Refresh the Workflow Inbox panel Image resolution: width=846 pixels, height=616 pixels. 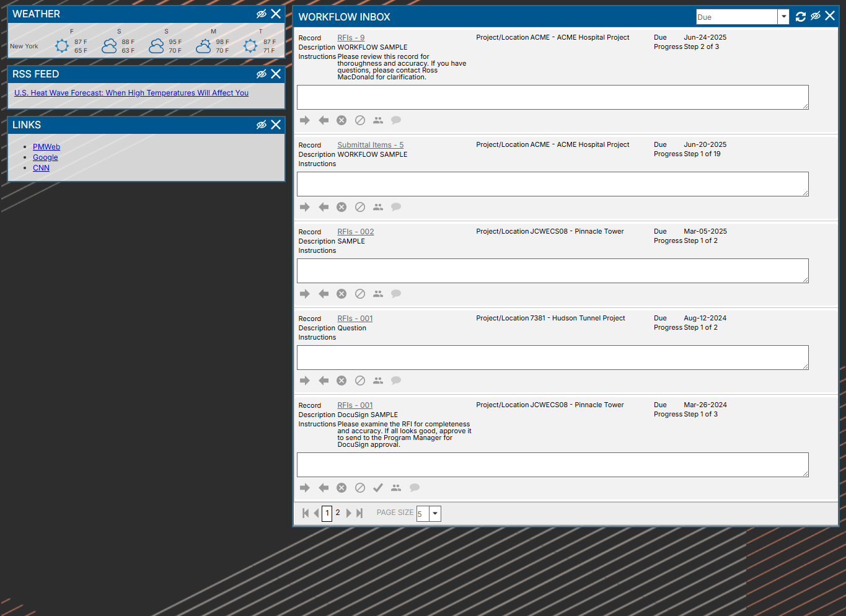click(801, 17)
